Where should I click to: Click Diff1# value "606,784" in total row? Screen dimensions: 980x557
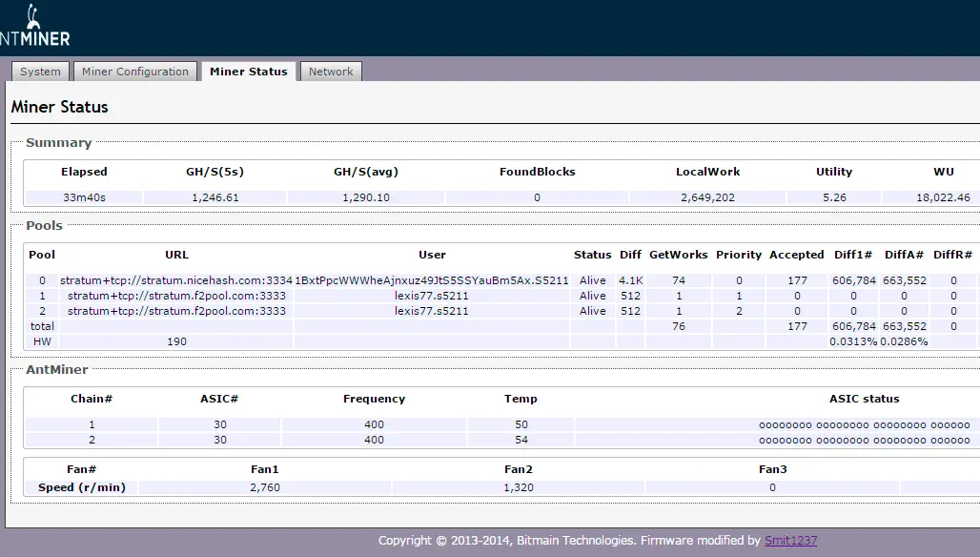pos(854,326)
